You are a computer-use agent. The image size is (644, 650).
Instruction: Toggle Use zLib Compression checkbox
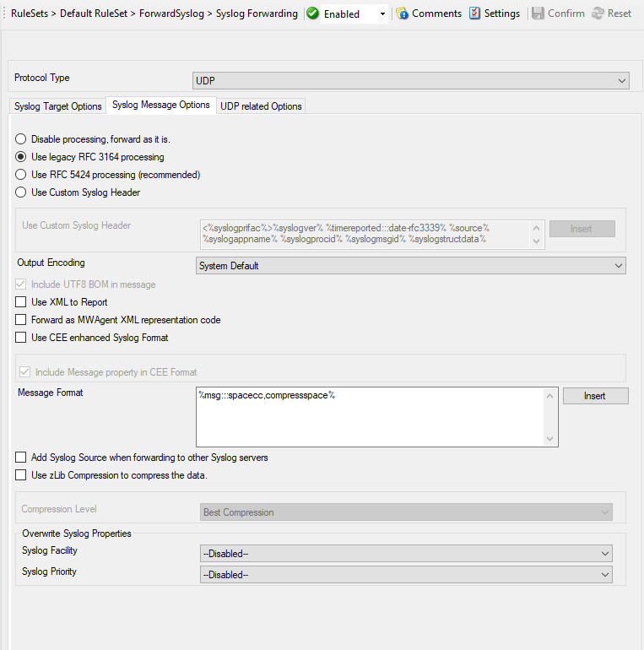(21, 475)
